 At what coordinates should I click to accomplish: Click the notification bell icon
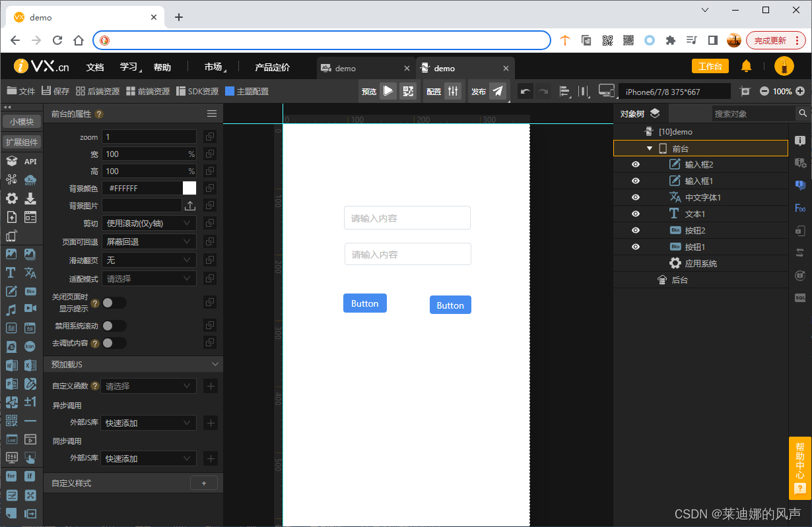pos(746,66)
